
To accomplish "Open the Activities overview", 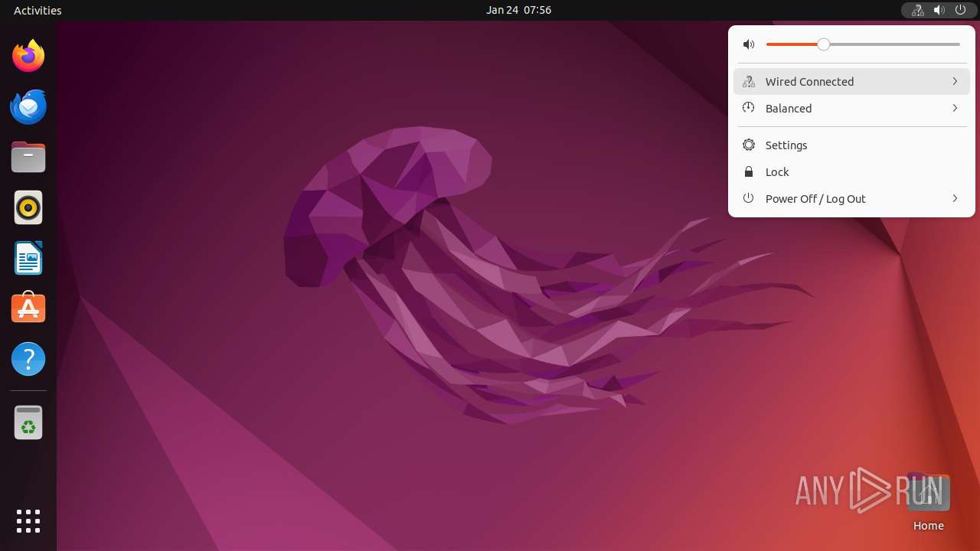I will 38,10.
